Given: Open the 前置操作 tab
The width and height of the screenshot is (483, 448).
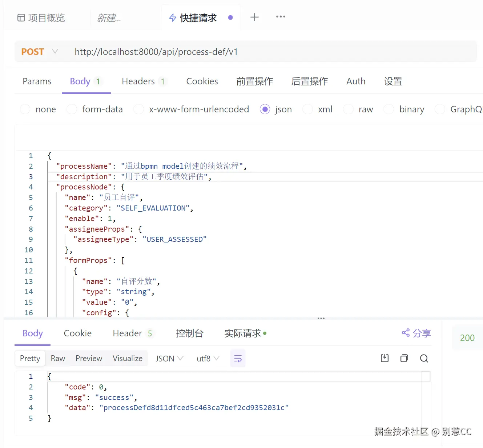Looking at the screenshot, I should click(254, 81).
